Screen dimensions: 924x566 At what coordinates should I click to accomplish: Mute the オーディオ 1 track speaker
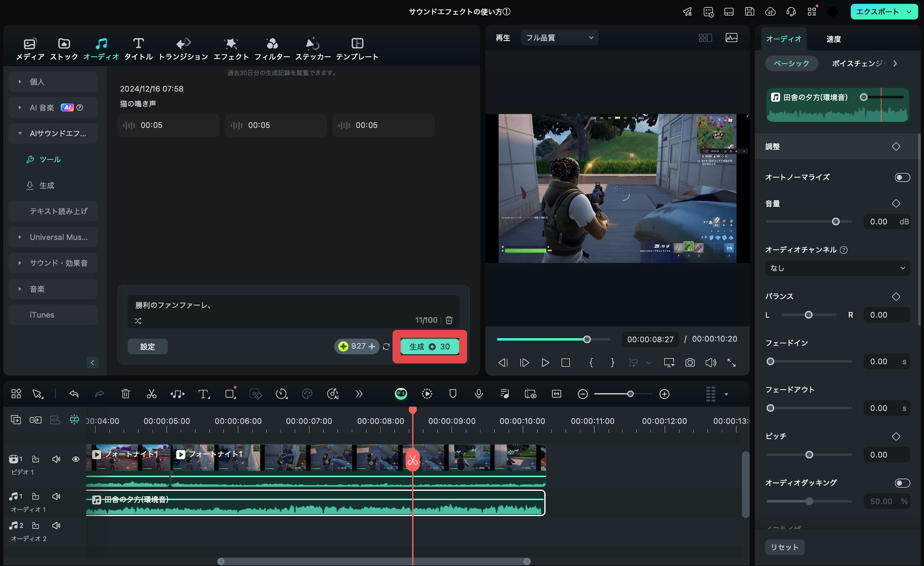(56, 496)
